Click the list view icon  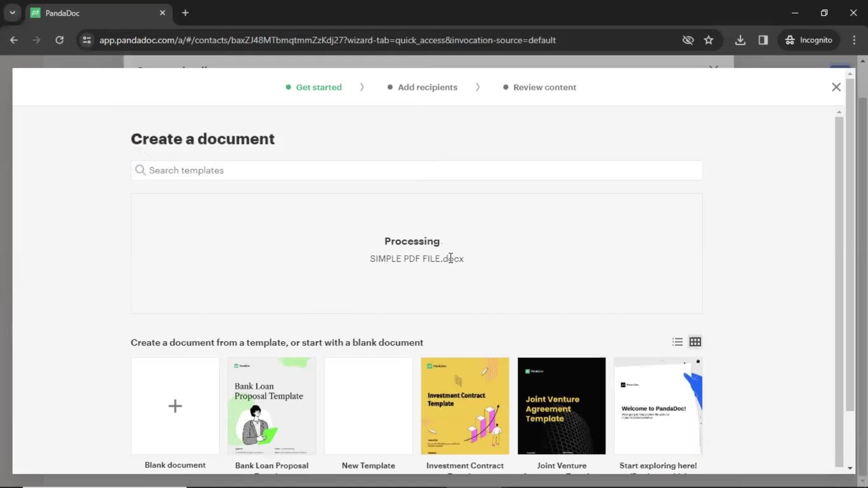tap(677, 342)
